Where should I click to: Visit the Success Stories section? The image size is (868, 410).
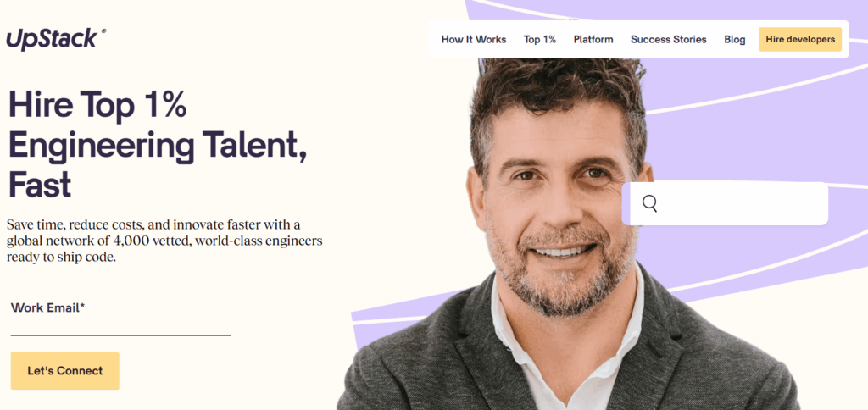[x=669, y=39]
